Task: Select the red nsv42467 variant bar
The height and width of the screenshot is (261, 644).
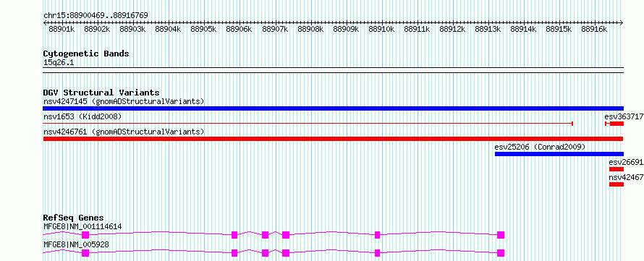Action: pyautogui.click(x=616, y=184)
